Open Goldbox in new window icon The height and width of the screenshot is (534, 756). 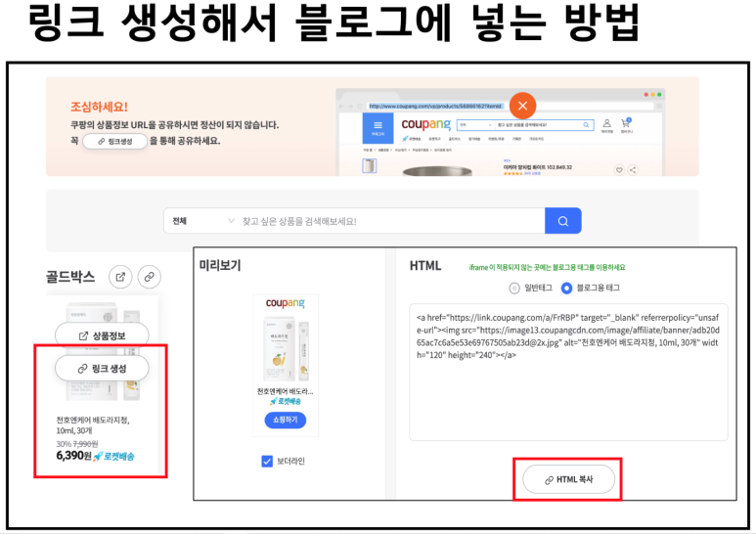[x=120, y=277]
